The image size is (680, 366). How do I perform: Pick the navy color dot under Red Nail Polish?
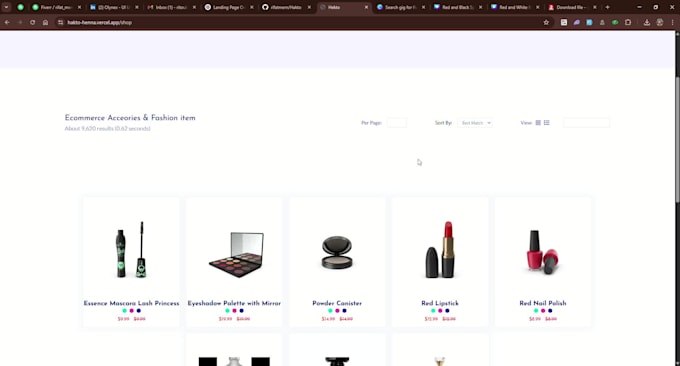pos(550,310)
